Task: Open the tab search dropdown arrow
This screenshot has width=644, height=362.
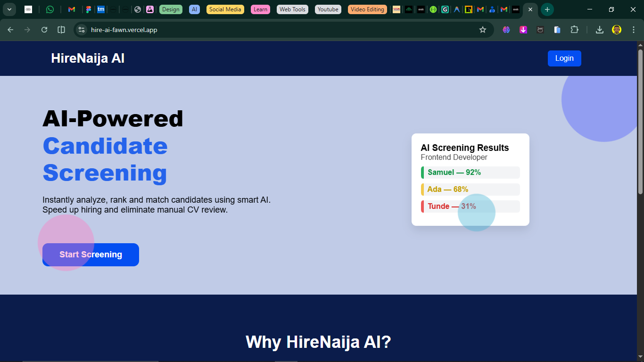Action: (9, 9)
